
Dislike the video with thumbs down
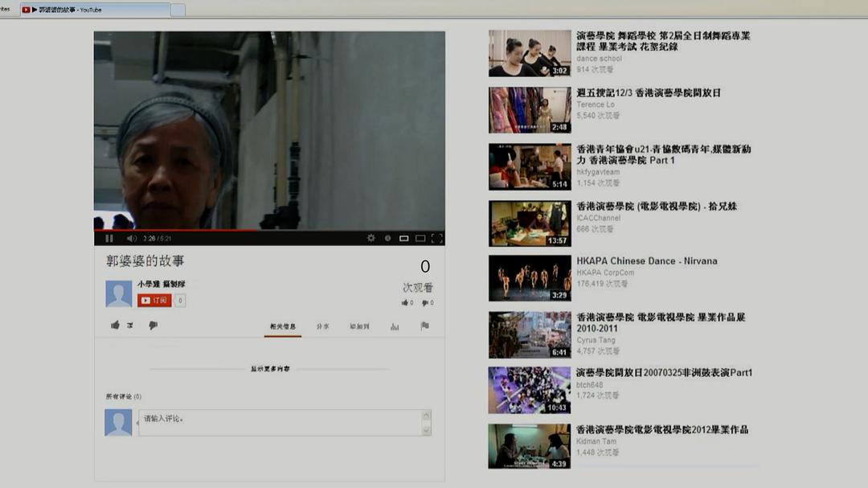point(153,325)
